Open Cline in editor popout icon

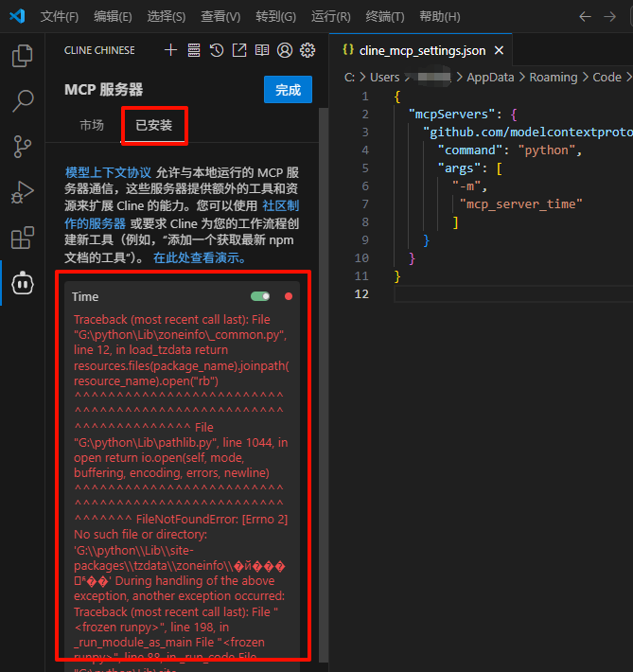click(x=239, y=50)
